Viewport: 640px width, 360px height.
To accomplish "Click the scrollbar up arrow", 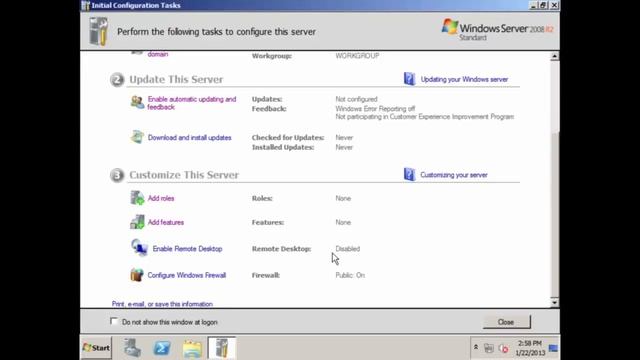I will pyautogui.click(x=554, y=56).
